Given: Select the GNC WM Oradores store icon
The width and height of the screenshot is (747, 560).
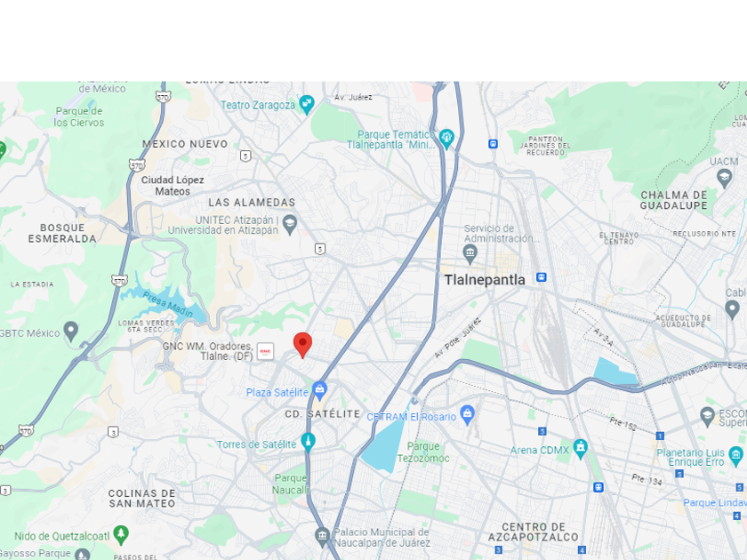Looking at the screenshot, I should click(265, 351).
